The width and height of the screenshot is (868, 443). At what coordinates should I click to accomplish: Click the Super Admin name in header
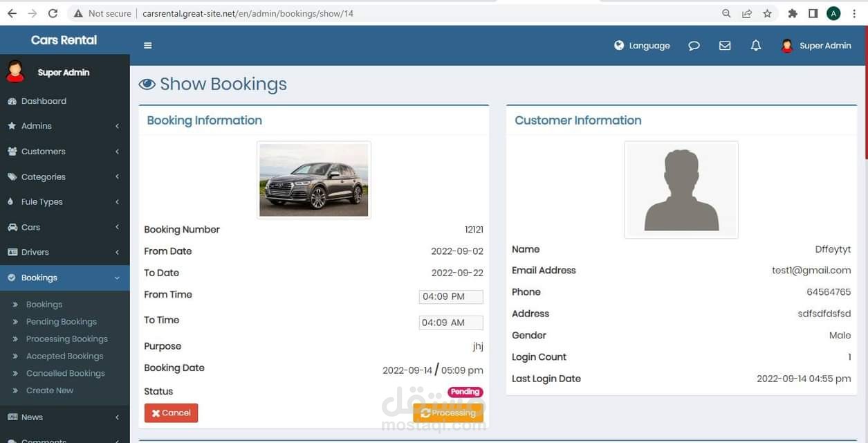(x=825, y=46)
